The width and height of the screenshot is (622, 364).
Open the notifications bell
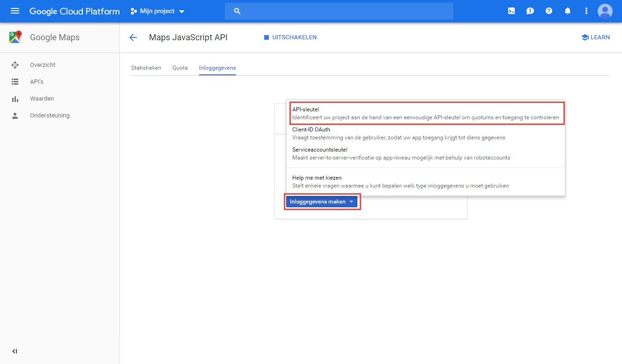pyautogui.click(x=567, y=11)
